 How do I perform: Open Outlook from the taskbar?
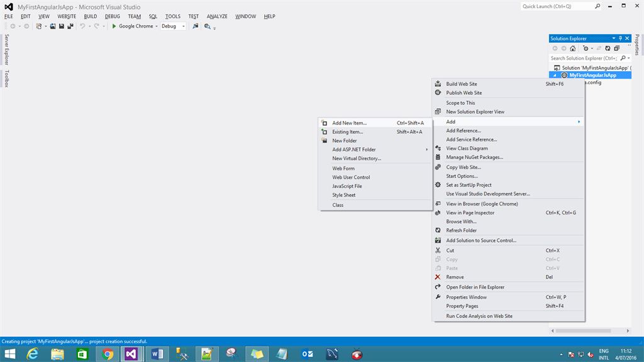(307, 354)
